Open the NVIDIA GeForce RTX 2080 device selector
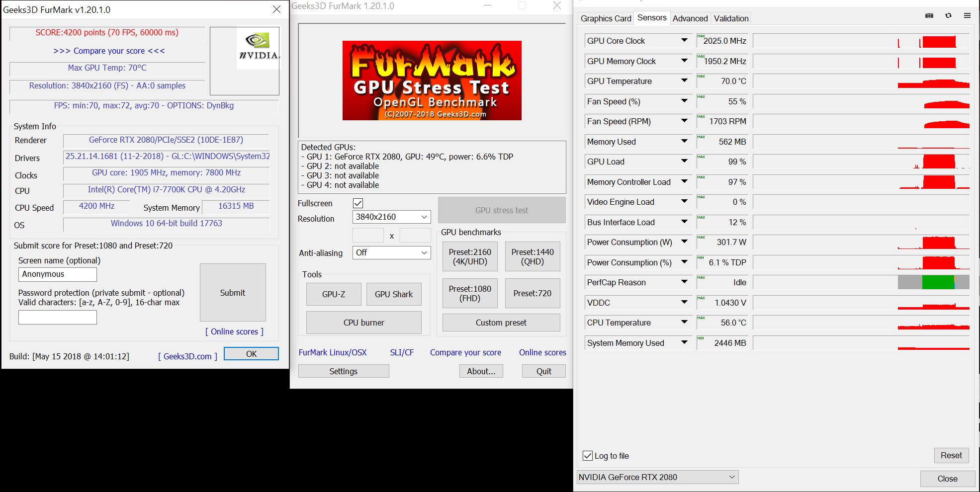980x492 pixels. pyautogui.click(x=658, y=477)
